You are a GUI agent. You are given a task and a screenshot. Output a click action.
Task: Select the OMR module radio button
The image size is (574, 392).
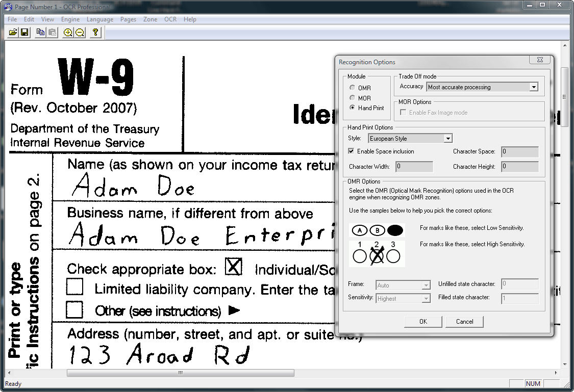(352, 88)
